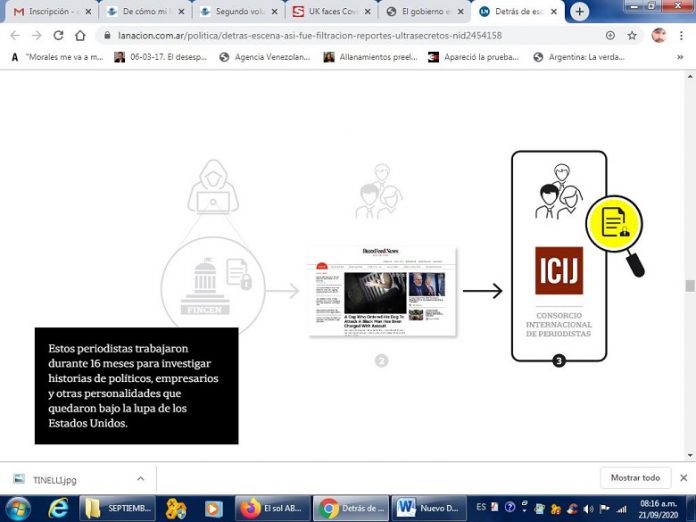
Task: Go forward to the next page
Action: [36, 36]
